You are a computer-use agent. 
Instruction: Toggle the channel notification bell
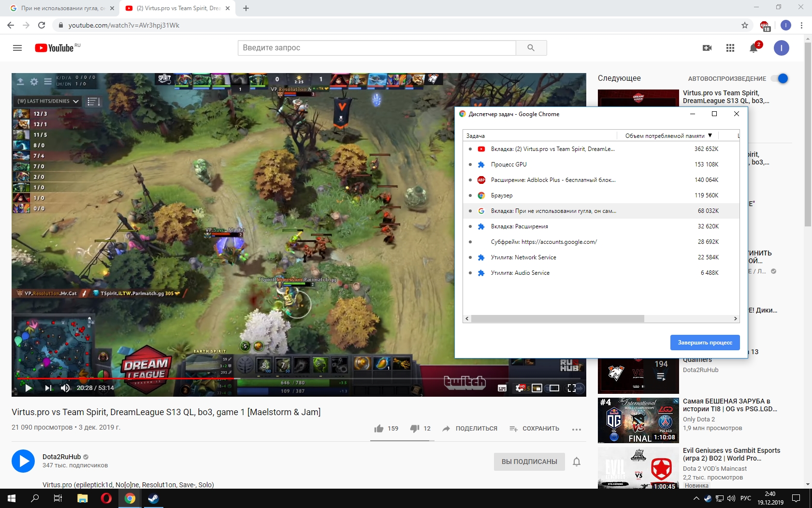tap(577, 462)
